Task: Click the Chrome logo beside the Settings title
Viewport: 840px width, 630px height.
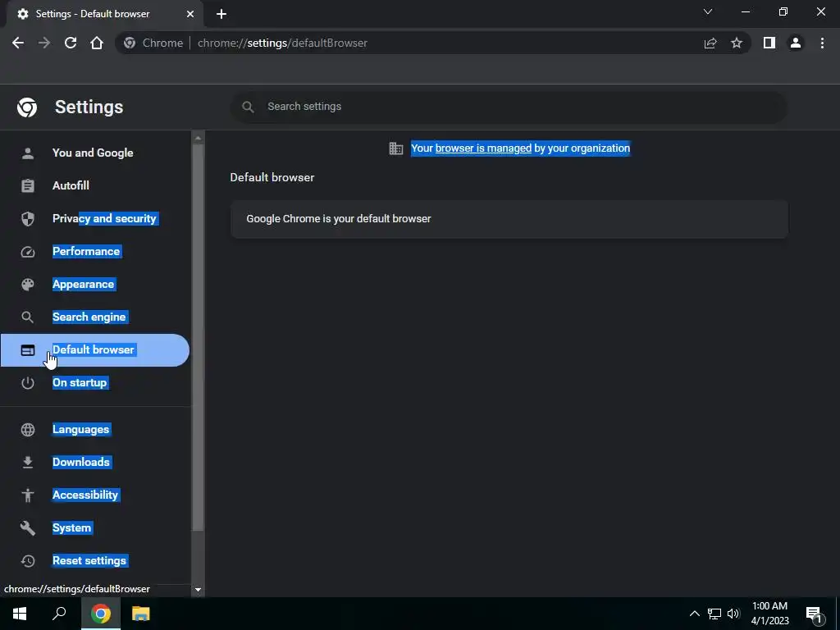Action: [27, 107]
